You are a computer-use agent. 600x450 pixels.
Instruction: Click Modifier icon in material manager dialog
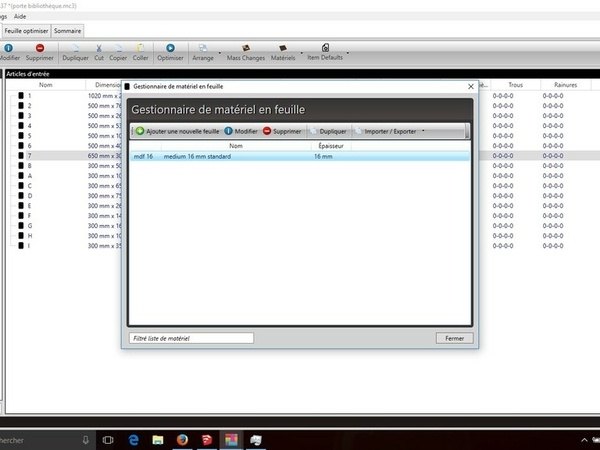(241, 131)
